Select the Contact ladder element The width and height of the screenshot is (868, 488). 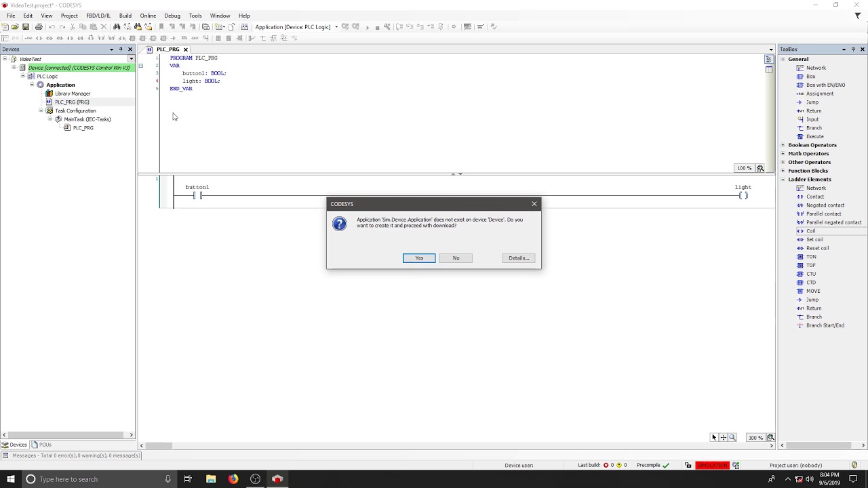815,197
